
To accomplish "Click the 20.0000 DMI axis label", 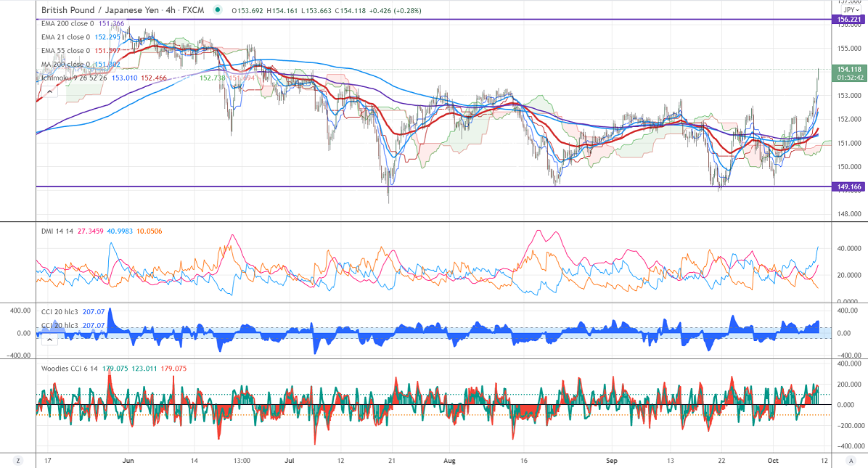I will click(x=849, y=276).
